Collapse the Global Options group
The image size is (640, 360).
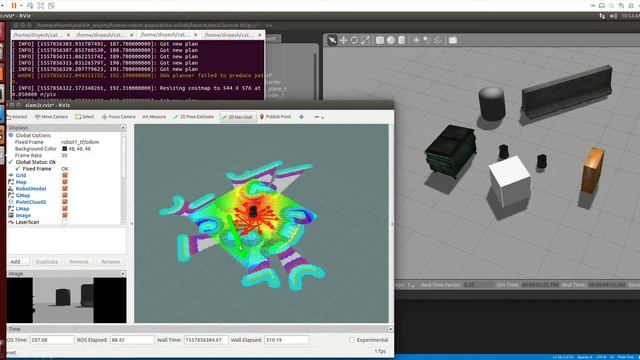pos(11,135)
